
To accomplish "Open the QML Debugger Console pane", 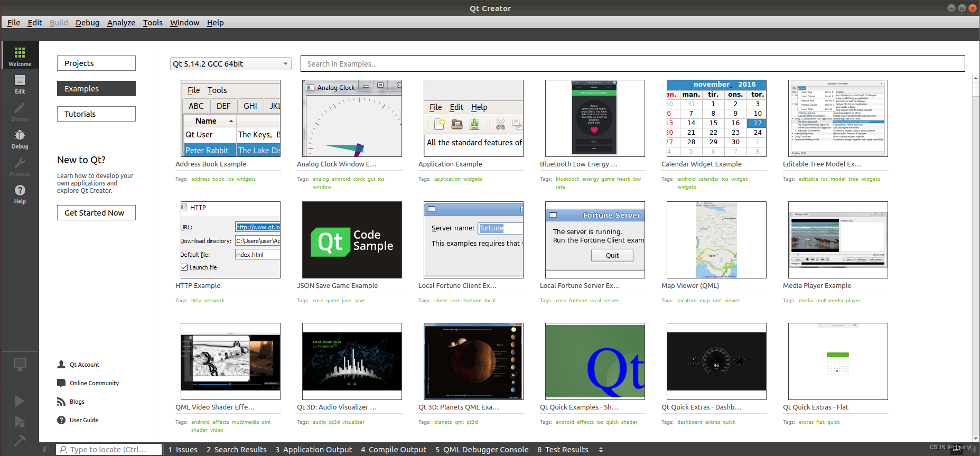I will click(x=482, y=450).
